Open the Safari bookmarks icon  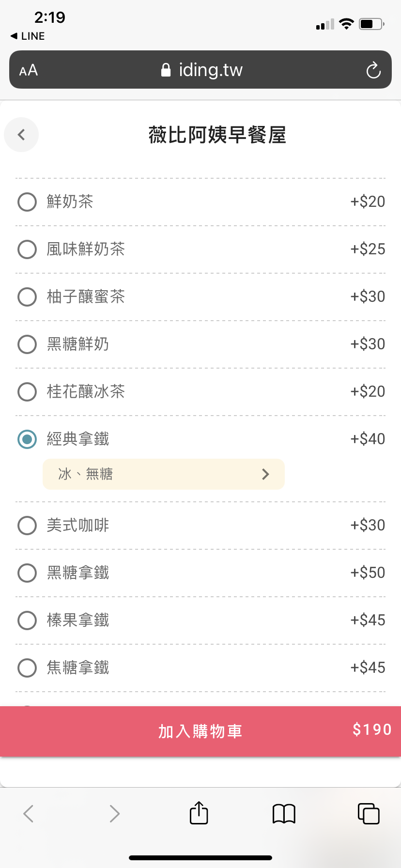(284, 814)
